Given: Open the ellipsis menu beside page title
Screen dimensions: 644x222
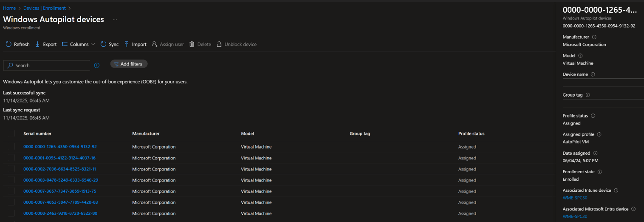Looking at the screenshot, I should [x=115, y=20].
